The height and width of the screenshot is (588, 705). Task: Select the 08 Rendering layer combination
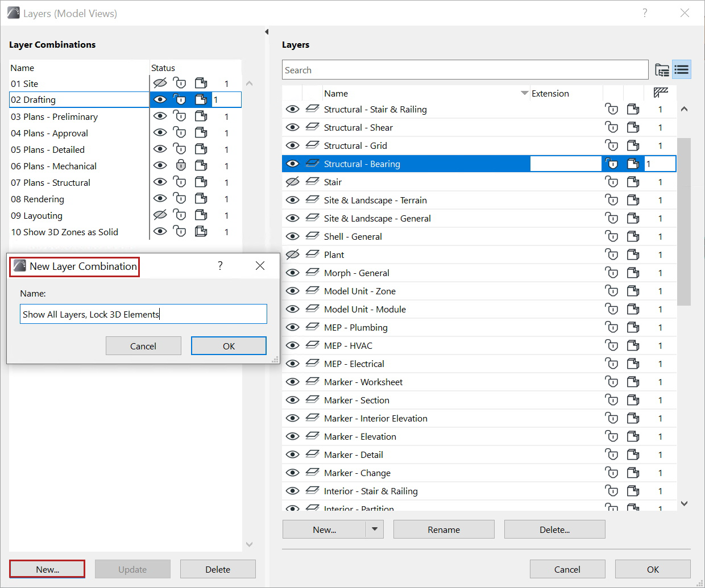[38, 199]
